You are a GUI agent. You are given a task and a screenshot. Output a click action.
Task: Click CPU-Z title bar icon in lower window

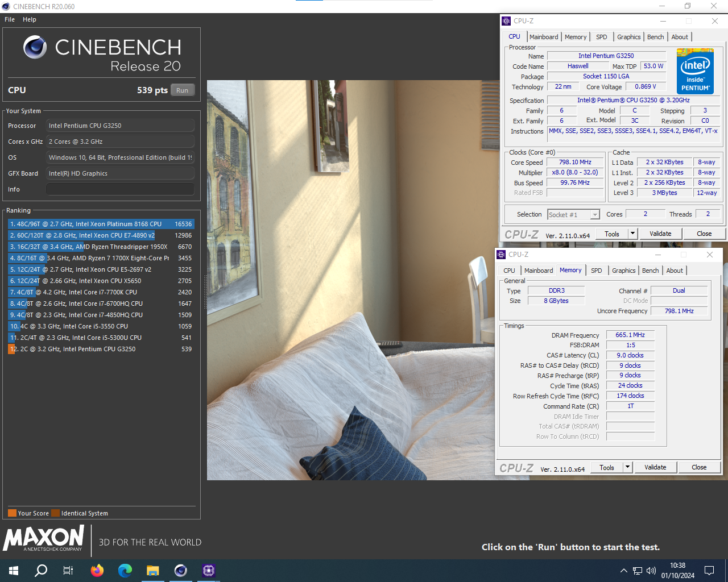point(501,255)
